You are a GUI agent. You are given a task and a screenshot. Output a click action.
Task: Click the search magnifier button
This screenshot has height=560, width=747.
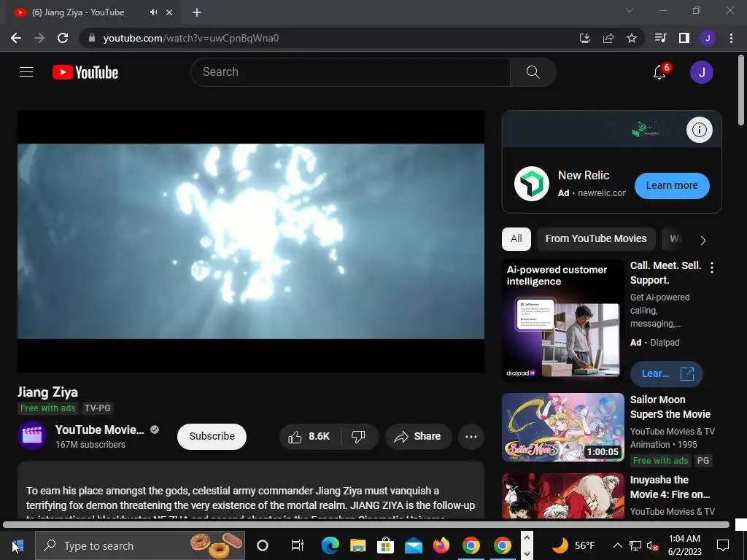533,72
